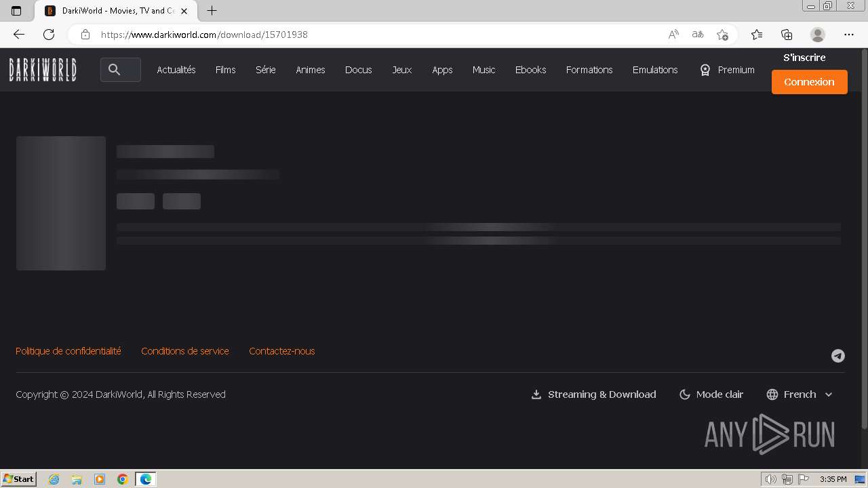The image size is (868, 488).
Task: Open Contactez-nous link
Action: 282,351
